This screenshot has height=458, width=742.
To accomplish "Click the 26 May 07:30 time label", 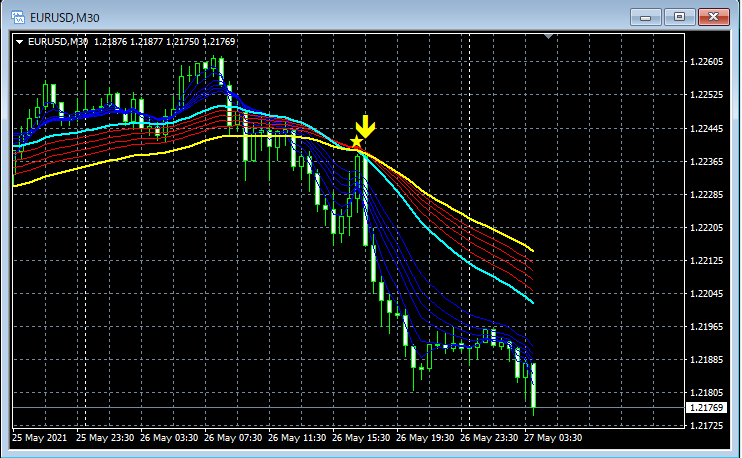I will point(233,438).
